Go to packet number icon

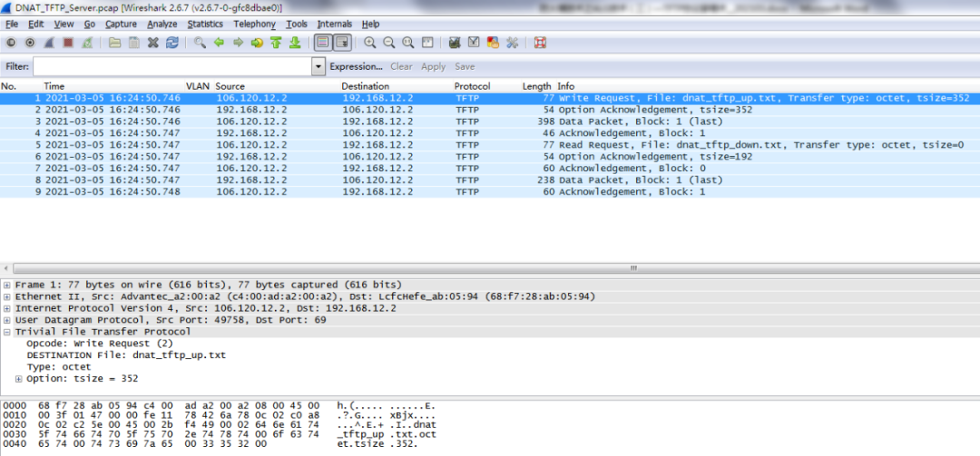(x=257, y=43)
